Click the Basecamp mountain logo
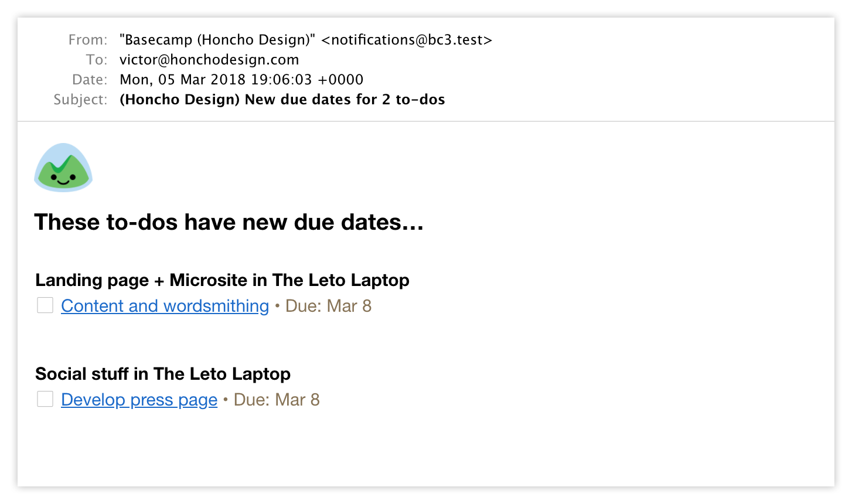Viewport: 852px width, 504px height. tap(63, 167)
